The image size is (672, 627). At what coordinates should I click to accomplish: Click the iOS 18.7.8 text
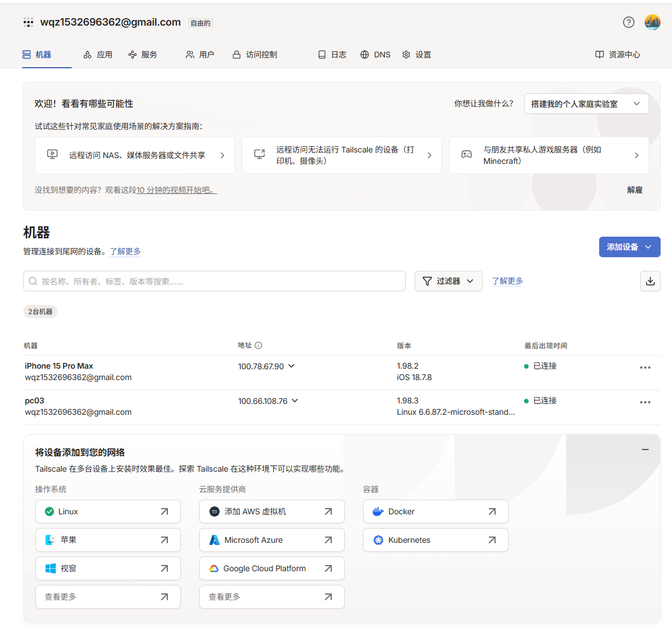click(414, 378)
